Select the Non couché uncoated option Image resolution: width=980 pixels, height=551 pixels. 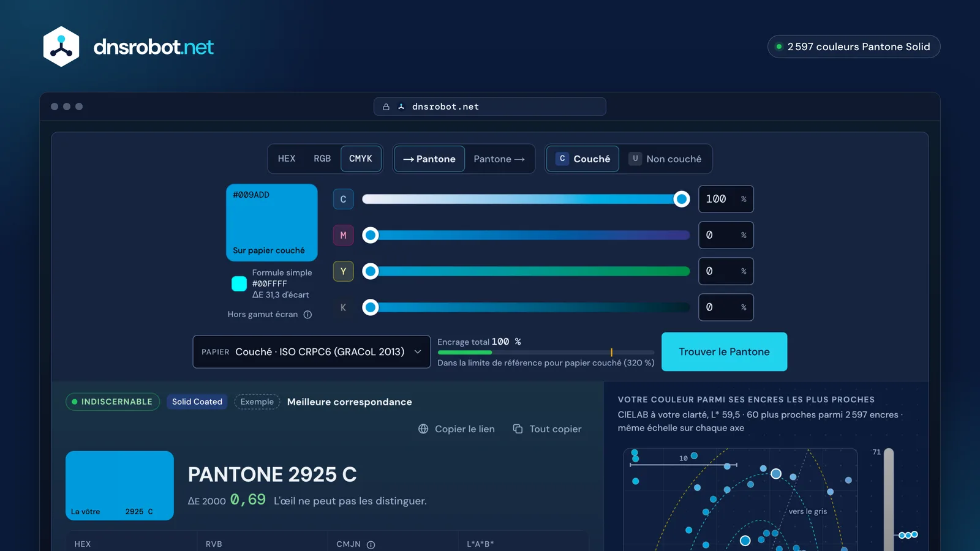(665, 159)
